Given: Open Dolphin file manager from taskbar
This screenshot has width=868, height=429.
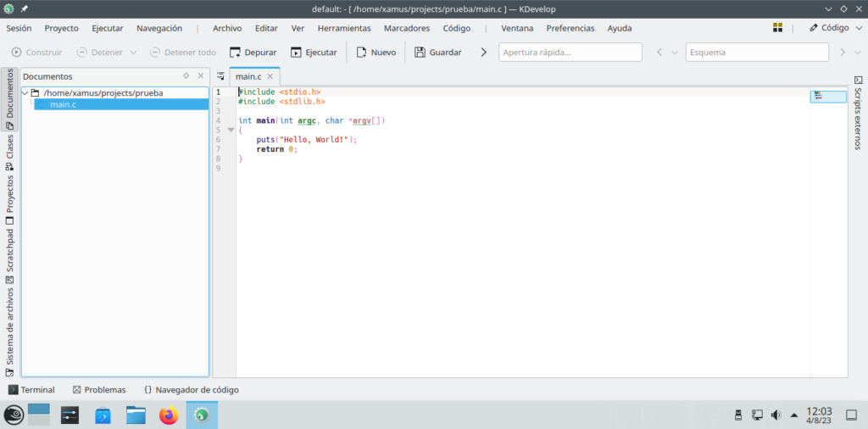Looking at the screenshot, I should click(x=136, y=415).
